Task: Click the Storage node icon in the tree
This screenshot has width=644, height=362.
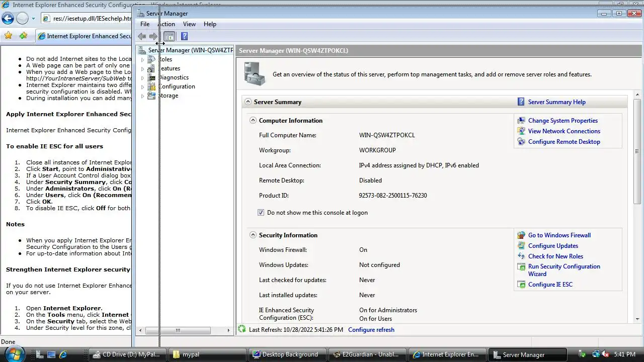Action: coord(151,96)
